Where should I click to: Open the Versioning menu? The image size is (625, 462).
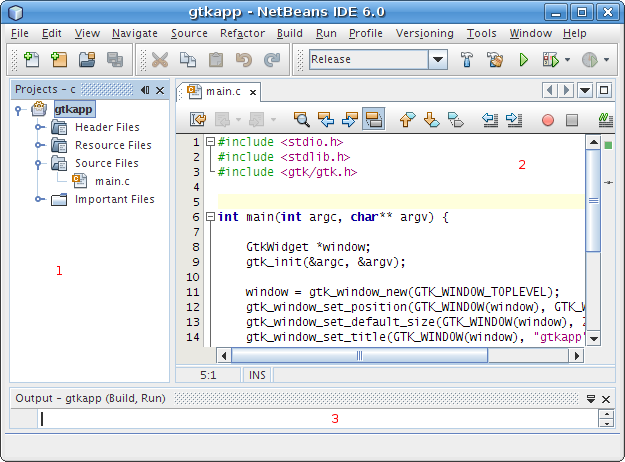coord(425,33)
